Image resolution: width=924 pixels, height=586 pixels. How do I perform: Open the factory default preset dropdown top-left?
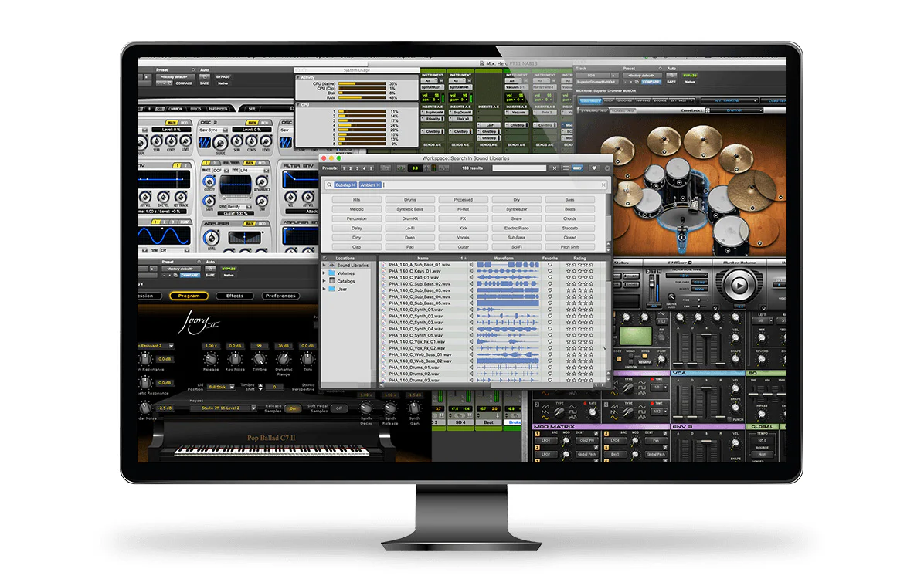175,76
